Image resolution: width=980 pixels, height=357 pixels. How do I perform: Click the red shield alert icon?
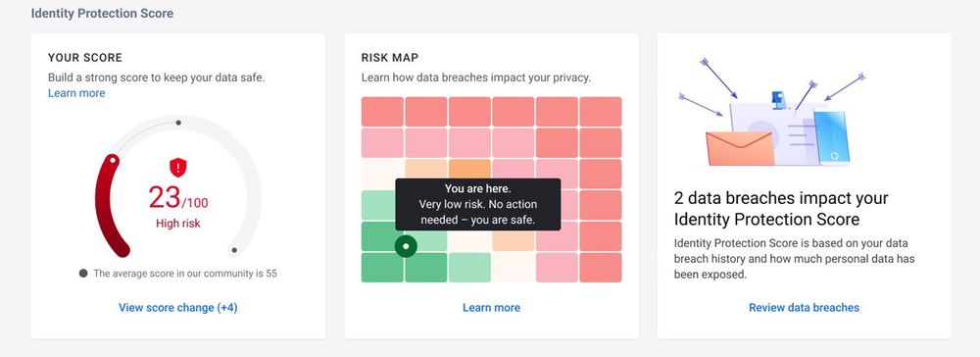click(x=178, y=168)
